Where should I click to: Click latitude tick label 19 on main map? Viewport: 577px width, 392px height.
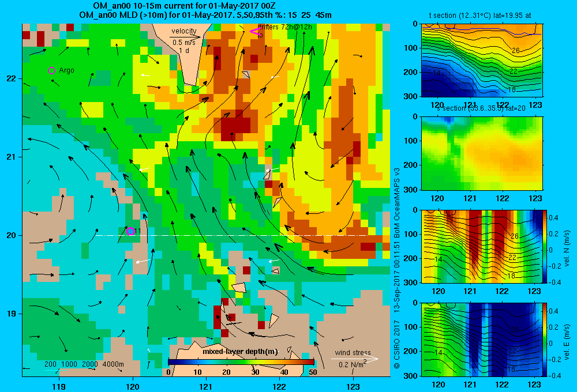point(11,314)
